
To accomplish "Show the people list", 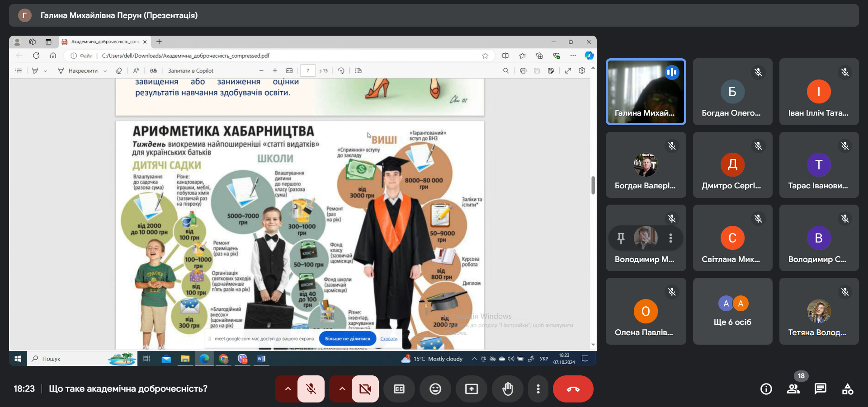I will coord(793,389).
